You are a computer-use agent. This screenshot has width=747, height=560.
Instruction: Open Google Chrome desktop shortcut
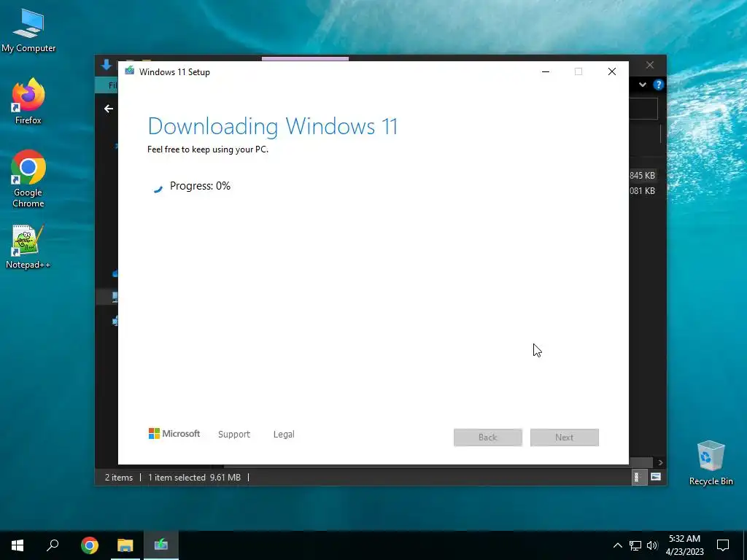(x=28, y=179)
